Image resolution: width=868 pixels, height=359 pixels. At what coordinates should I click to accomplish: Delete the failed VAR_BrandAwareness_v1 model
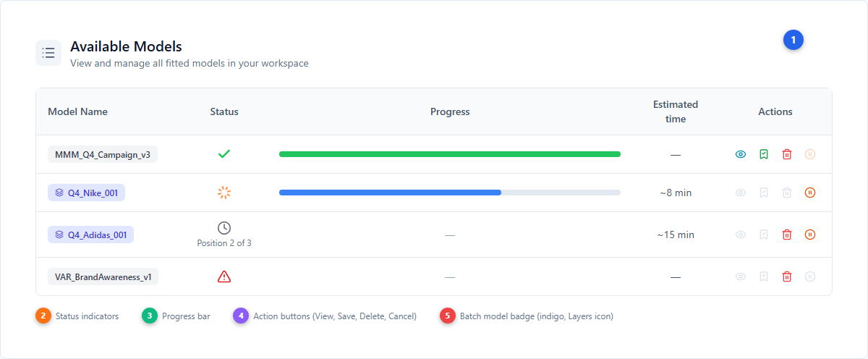point(787,276)
